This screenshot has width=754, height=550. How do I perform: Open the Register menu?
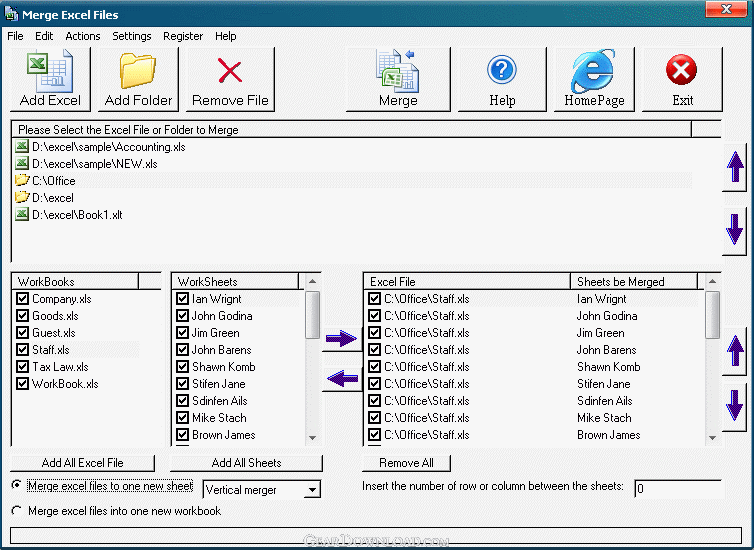click(x=183, y=36)
